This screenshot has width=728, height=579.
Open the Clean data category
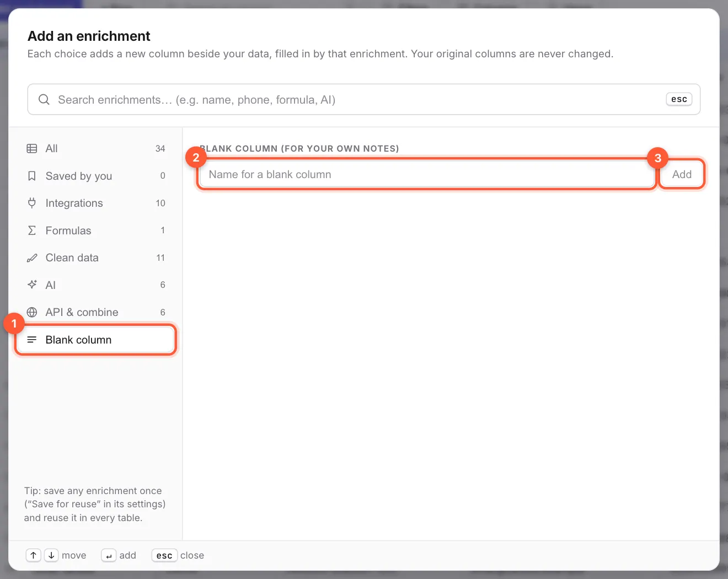coord(96,258)
